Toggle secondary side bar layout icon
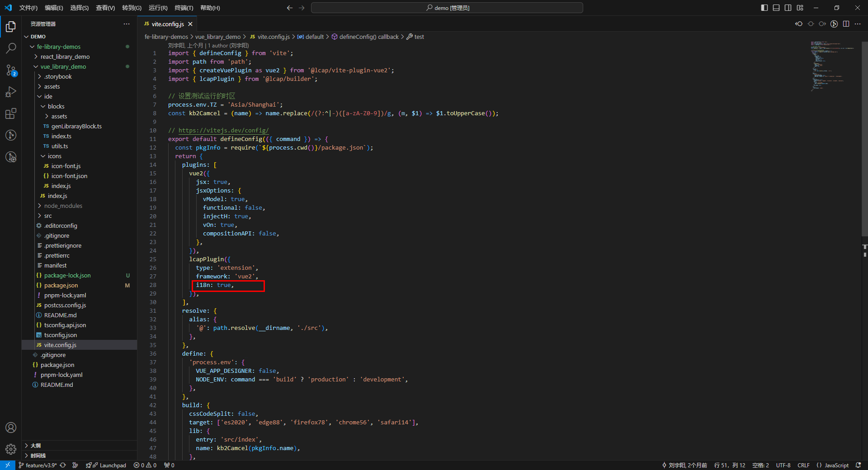The width and height of the screenshot is (868, 470). tap(788, 8)
